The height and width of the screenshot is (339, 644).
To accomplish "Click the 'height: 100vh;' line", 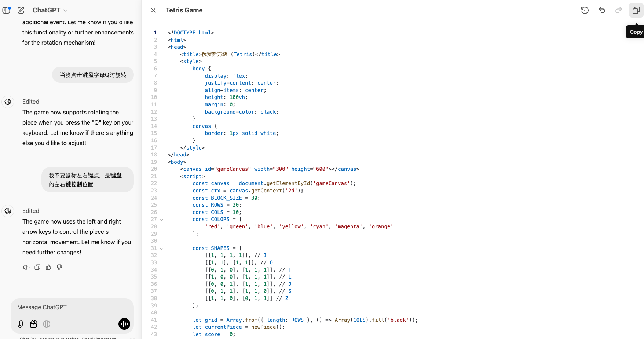I will [226, 97].
